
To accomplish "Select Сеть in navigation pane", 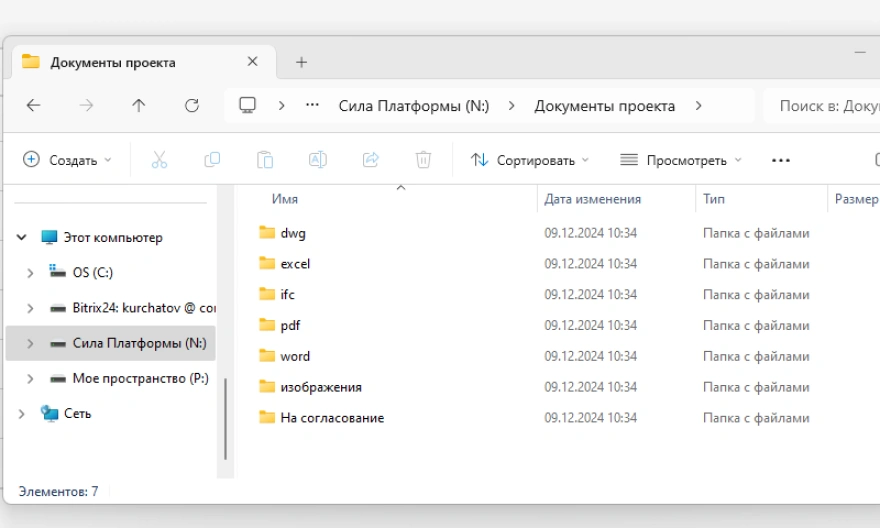I will [77, 414].
